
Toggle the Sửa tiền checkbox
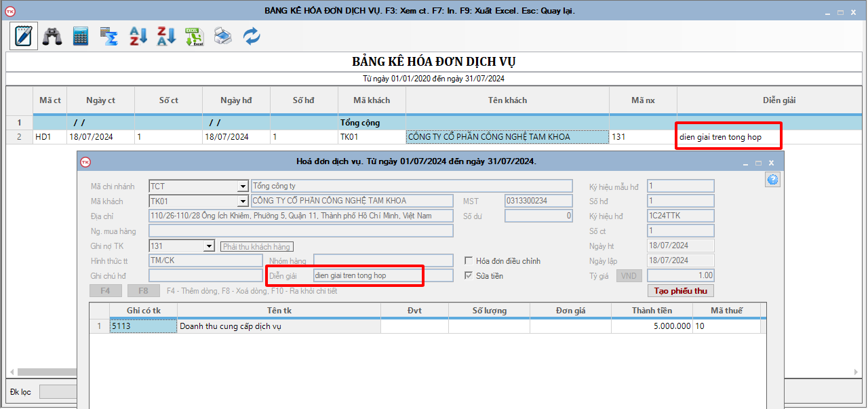(469, 276)
